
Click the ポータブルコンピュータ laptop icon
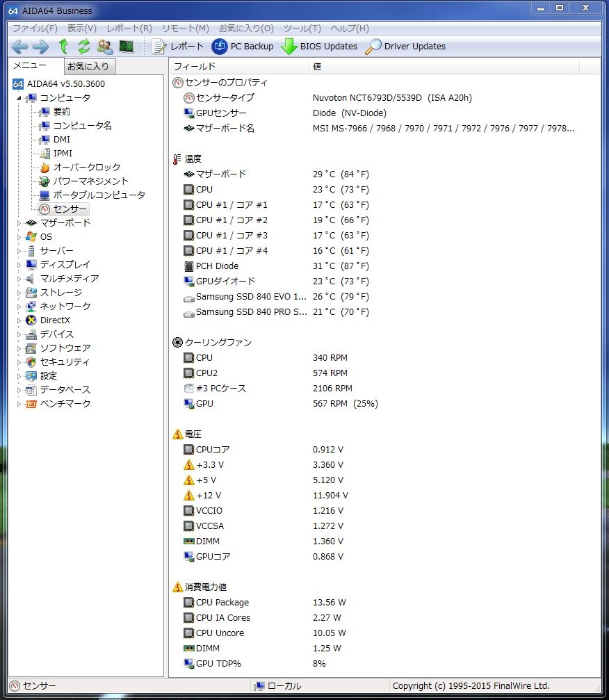44,195
